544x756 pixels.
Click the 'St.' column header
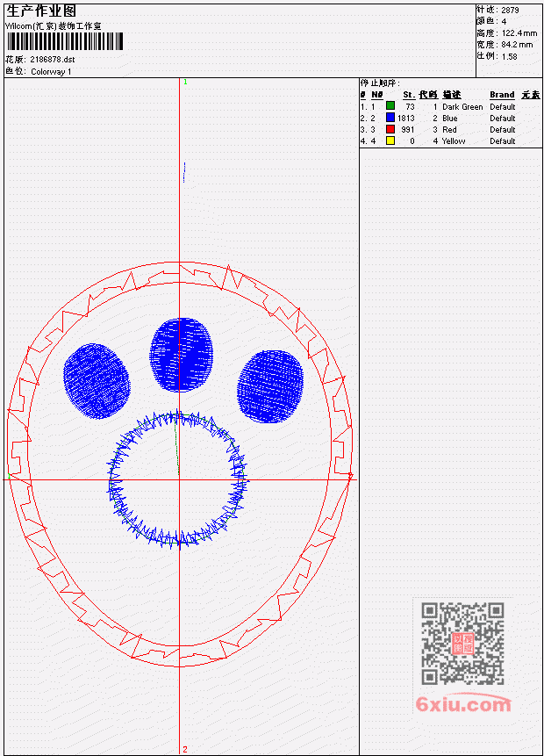point(409,95)
